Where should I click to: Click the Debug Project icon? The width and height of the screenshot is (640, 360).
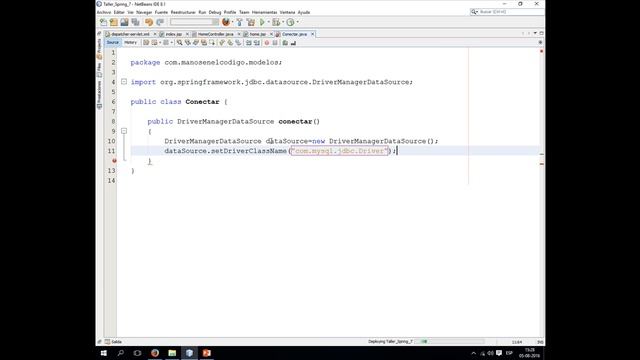[x=276, y=22]
